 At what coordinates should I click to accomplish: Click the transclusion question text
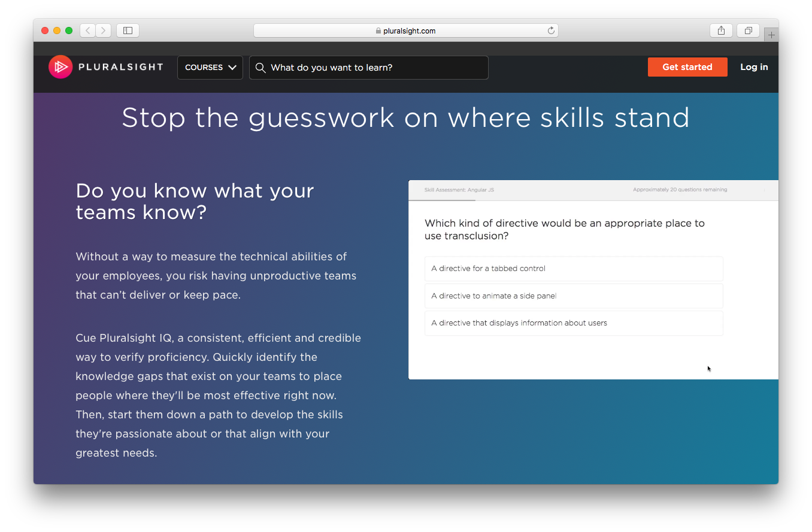(x=565, y=229)
